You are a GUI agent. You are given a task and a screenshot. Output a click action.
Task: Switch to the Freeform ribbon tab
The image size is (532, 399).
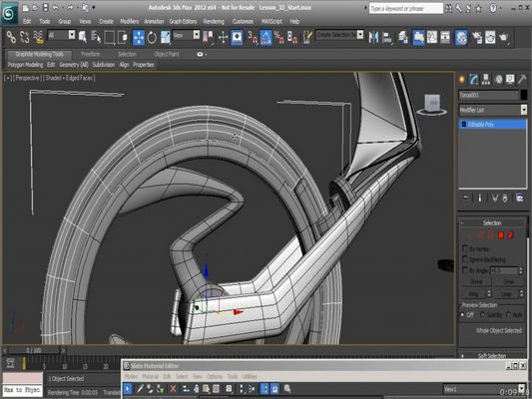[x=90, y=54]
